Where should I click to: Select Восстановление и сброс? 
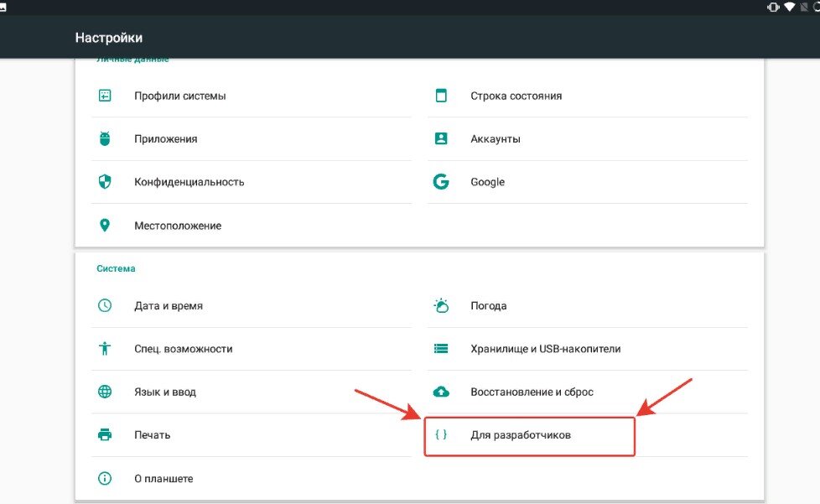click(x=532, y=392)
